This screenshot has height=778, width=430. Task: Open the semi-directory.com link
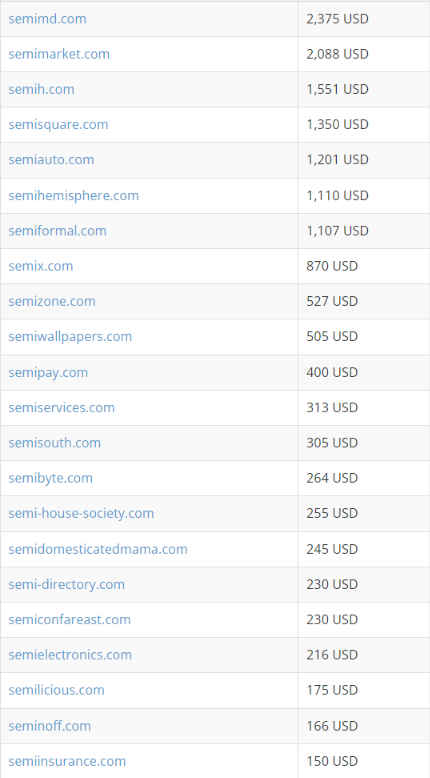point(66,584)
